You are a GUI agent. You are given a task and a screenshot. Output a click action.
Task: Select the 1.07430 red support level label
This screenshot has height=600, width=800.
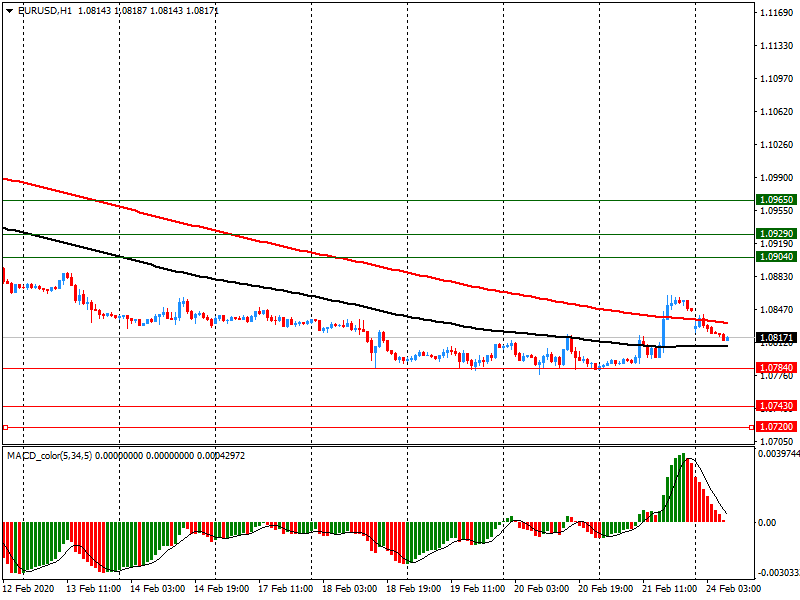click(x=777, y=406)
